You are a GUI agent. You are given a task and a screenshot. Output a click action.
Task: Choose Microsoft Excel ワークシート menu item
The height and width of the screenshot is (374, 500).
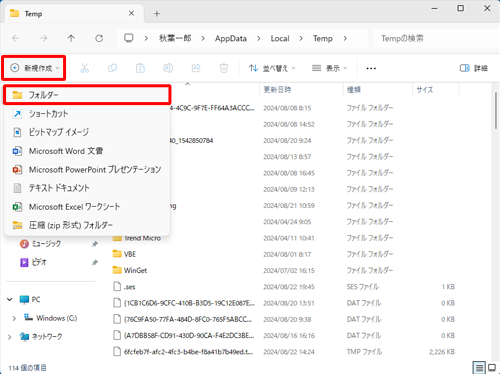coord(87,207)
